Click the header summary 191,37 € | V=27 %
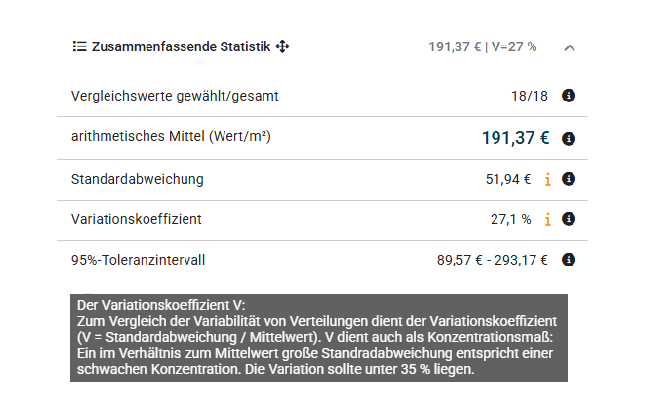 click(x=482, y=47)
